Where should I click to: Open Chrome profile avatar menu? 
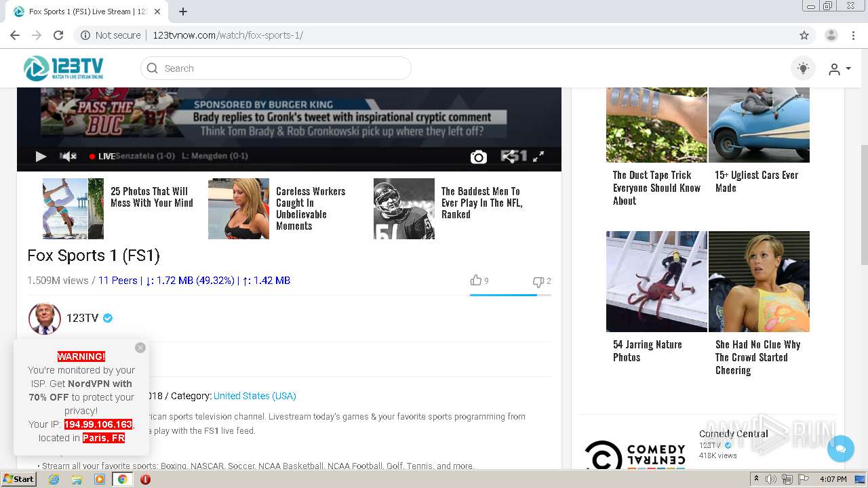point(831,35)
